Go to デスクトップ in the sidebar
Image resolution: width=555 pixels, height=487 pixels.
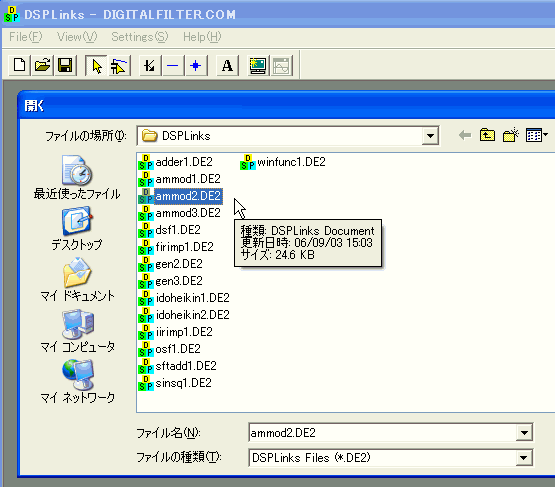click(77, 229)
